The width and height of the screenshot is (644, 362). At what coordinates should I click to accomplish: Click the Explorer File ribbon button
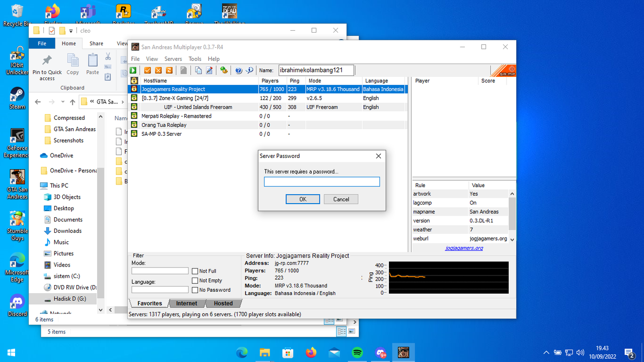(42, 44)
